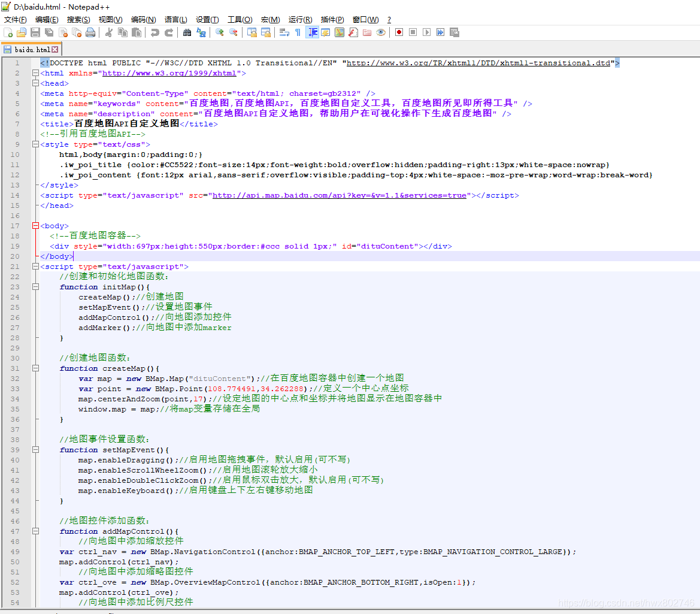Open the www.w3.org/1999/xhtml link
Screen dimensions: 700x614
pos(169,73)
